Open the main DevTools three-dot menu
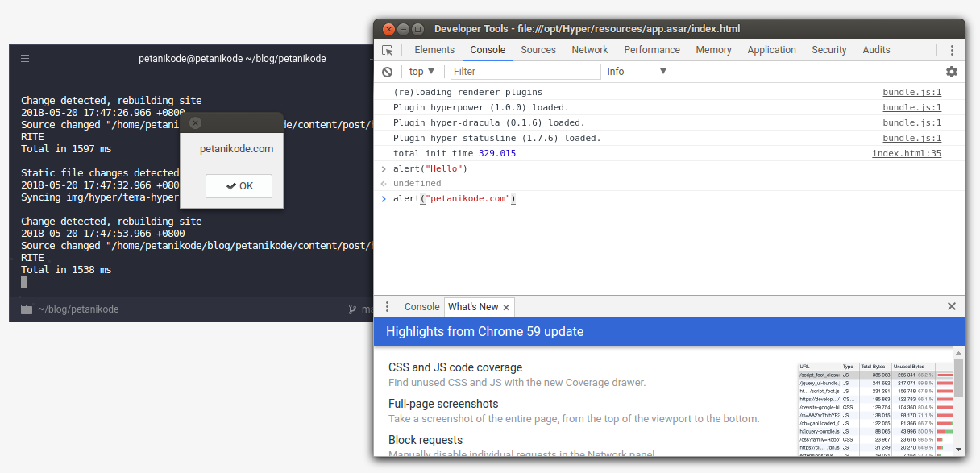This screenshot has height=473, width=980. tap(952, 50)
